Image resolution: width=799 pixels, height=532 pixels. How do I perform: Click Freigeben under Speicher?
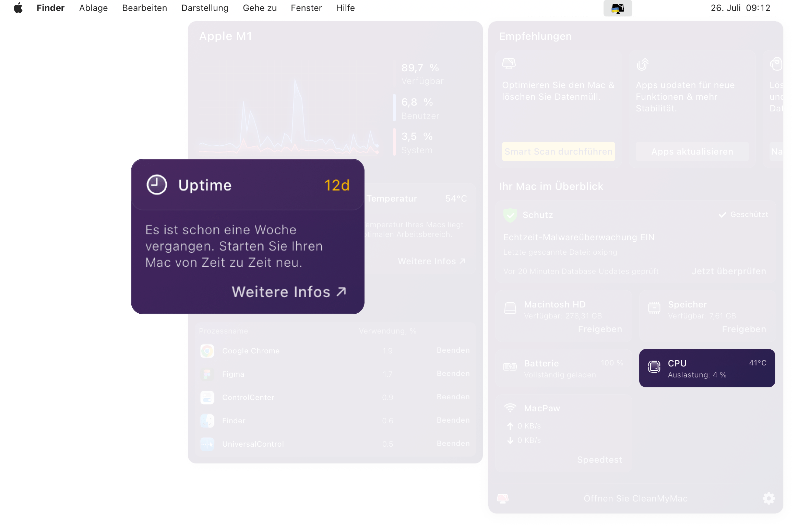pyautogui.click(x=744, y=329)
